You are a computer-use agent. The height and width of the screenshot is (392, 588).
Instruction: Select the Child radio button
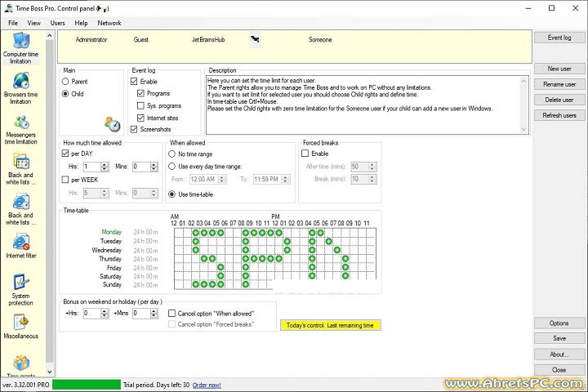coord(65,94)
